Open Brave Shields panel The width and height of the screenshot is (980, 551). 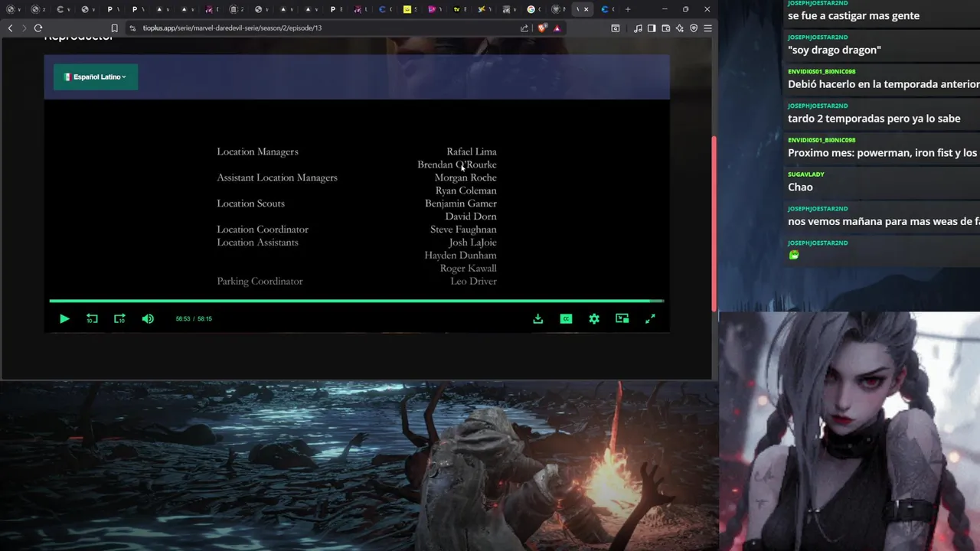coord(542,28)
